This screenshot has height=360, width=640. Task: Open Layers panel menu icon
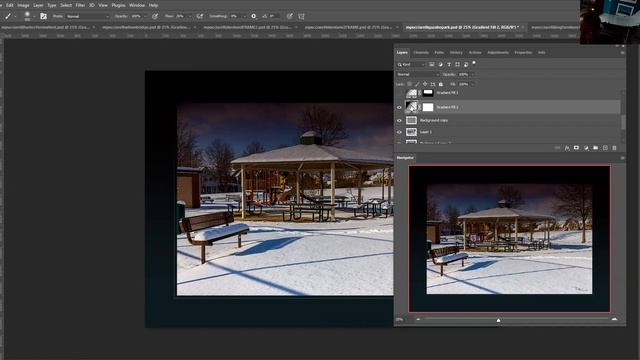tap(622, 53)
